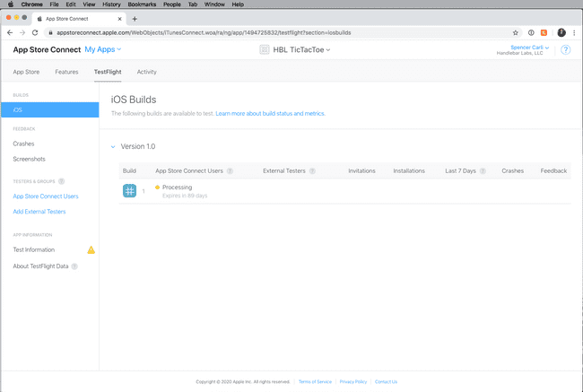This screenshot has width=583, height=392.
Task: Bookmark page with the star icon
Action: pos(516,32)
